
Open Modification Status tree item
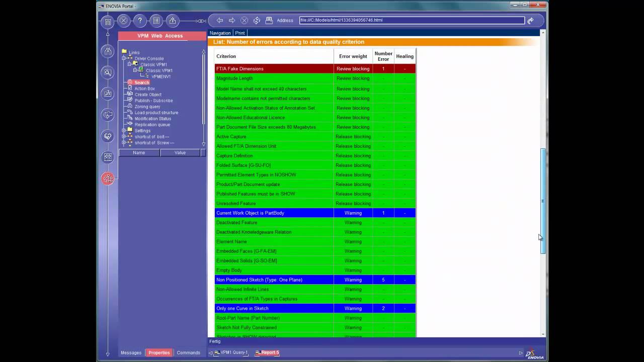click(152, 119)
